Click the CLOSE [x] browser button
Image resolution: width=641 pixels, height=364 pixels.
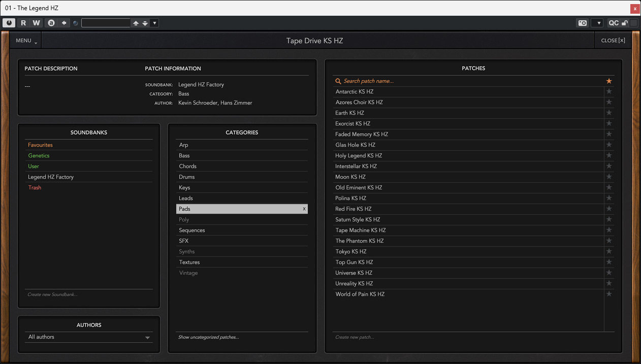click(x=613, y=41)
